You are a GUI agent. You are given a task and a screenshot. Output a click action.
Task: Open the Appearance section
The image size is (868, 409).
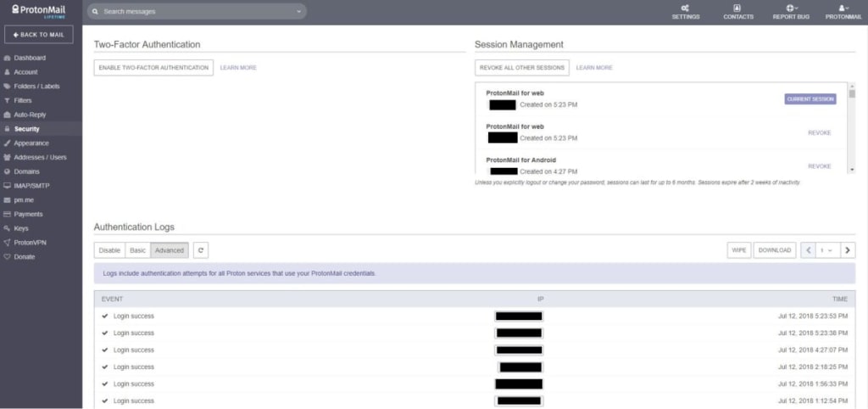[31, 143]
